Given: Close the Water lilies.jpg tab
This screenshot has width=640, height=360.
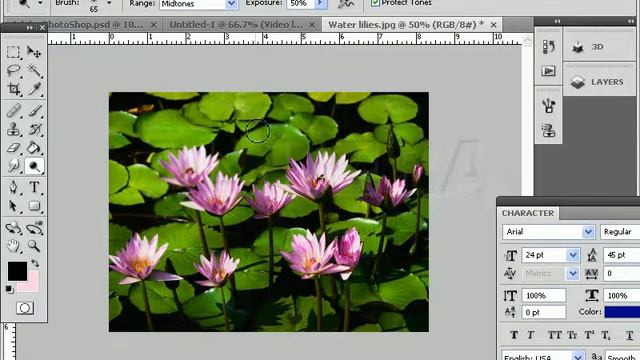Looking at the screenshot, I should (493, 25).
